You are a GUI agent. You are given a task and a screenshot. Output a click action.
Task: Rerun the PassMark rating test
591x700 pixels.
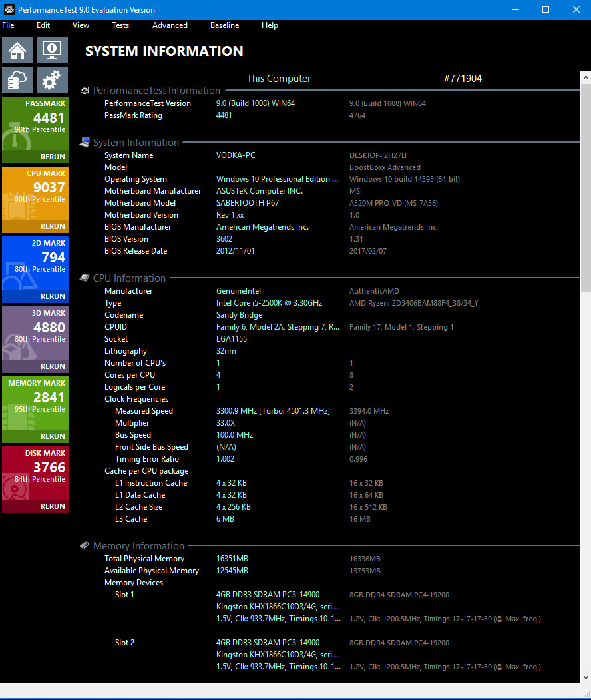coord(53,157)
